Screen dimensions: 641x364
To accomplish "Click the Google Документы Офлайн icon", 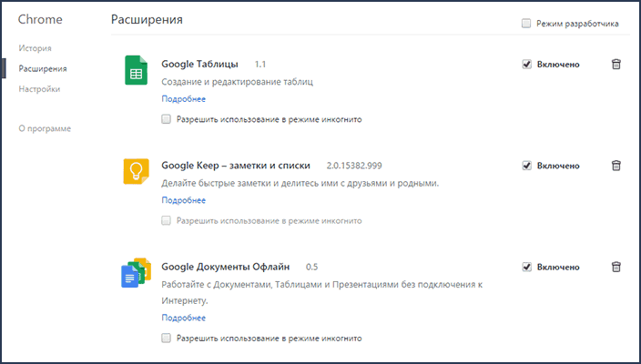I will click(136, 272).
